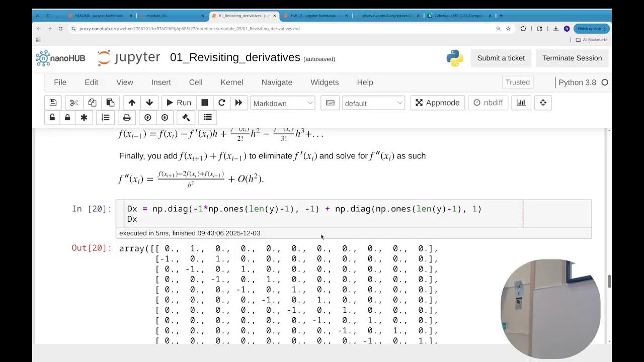Click the closed padlock toolbar icon

coord(67,117)
